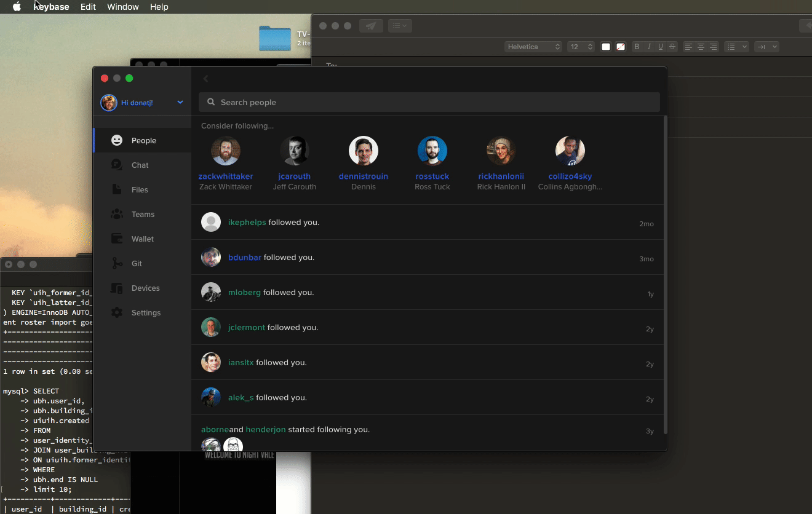Click the rickhanlonii username
The image size is (812, 514).
pos(501,176)
